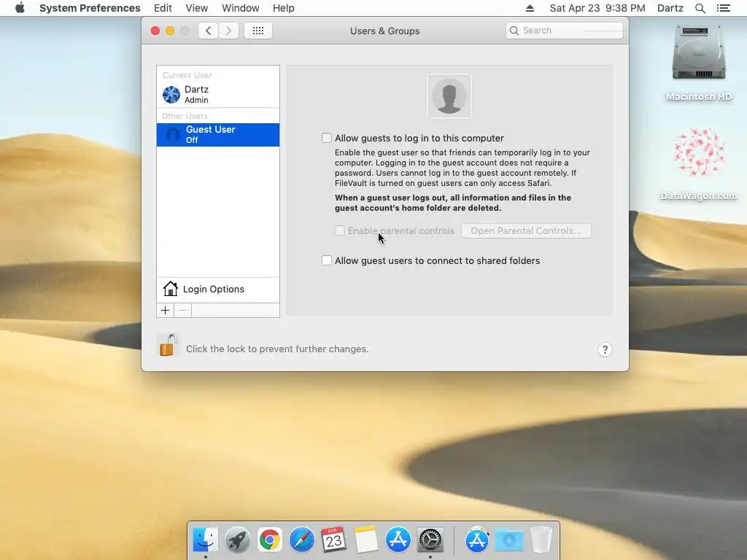
Task: Close the Users & Groups window
Action: coord(155,31)
